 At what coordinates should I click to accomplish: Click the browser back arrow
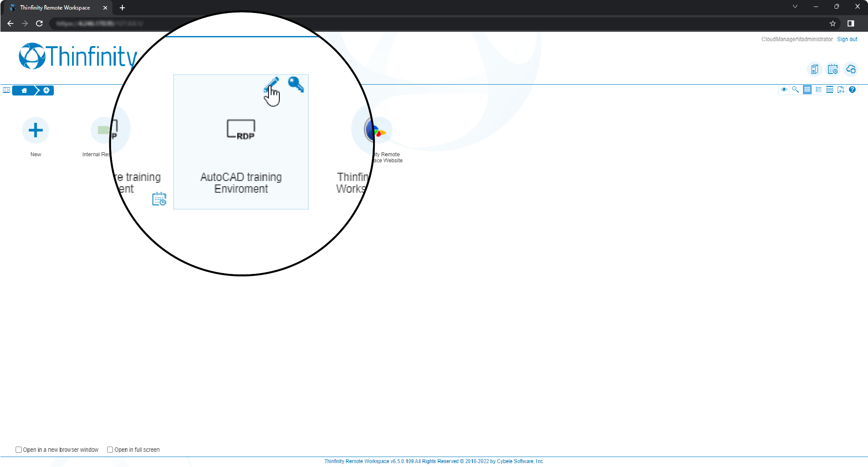coord(10,23)
